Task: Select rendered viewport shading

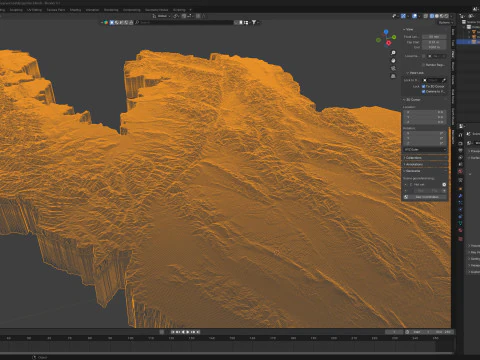Action: pos(446,16)
